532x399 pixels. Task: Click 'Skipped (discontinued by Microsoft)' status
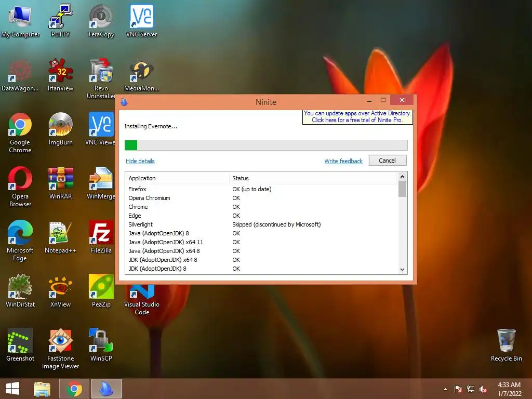276,224
